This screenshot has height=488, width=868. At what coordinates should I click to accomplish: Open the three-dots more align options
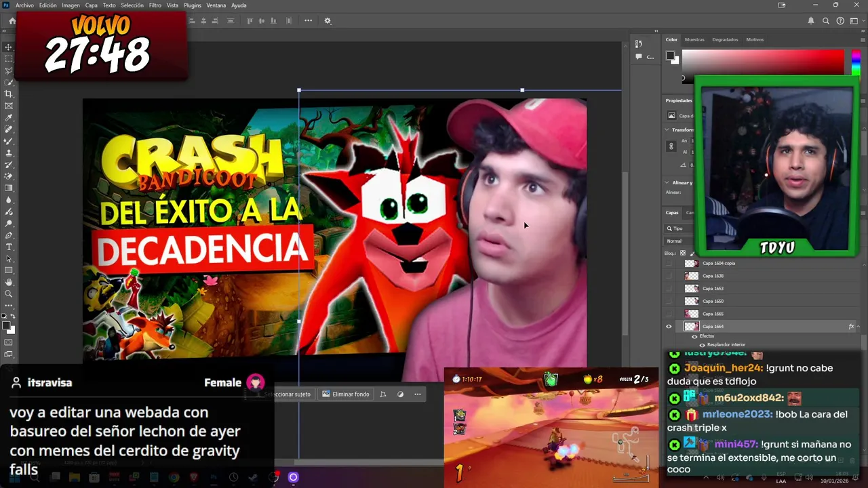pos(308,21)
